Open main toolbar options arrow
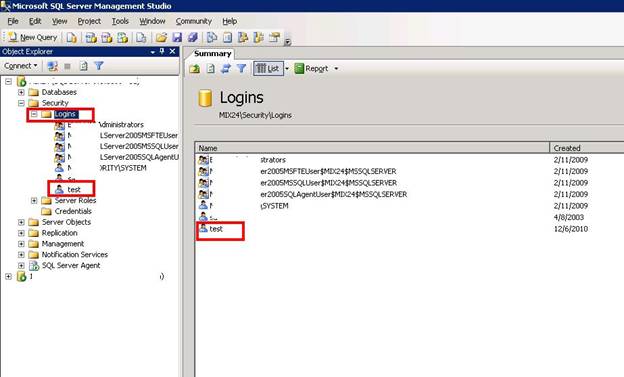Viewport: 624px width, 377px height. 288,41
